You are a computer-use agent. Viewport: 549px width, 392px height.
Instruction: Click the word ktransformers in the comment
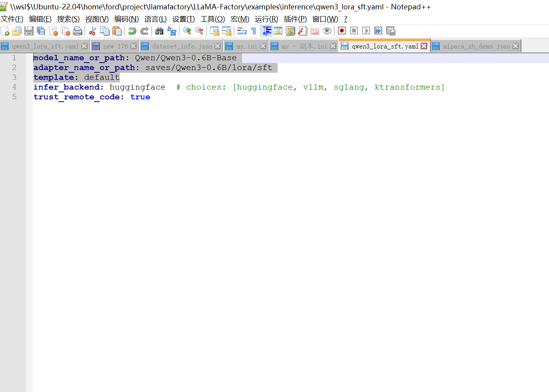pos(408,87)
